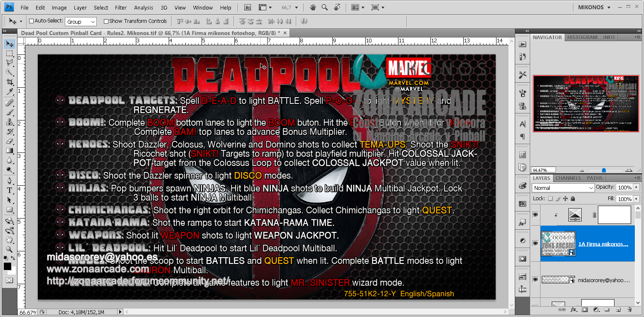Select the Crop tool
This screenshot has width=644, height=317.
(x=10, y=82)
